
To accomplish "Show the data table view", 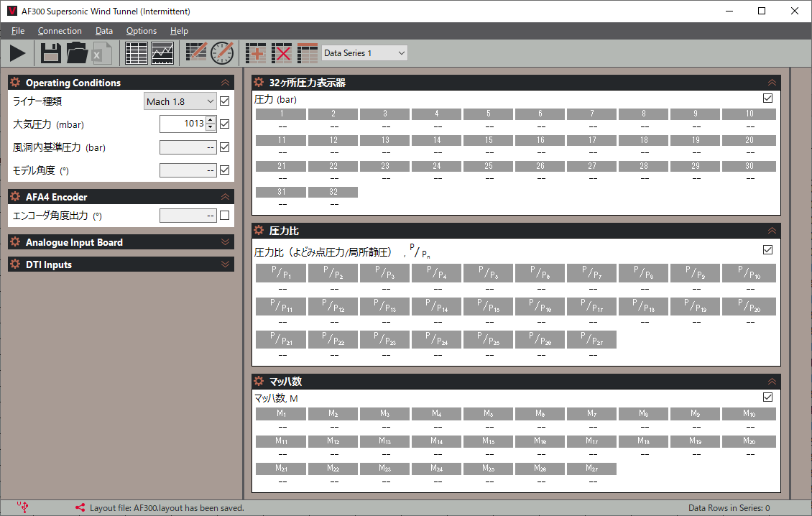I will (x=137, y=53).
